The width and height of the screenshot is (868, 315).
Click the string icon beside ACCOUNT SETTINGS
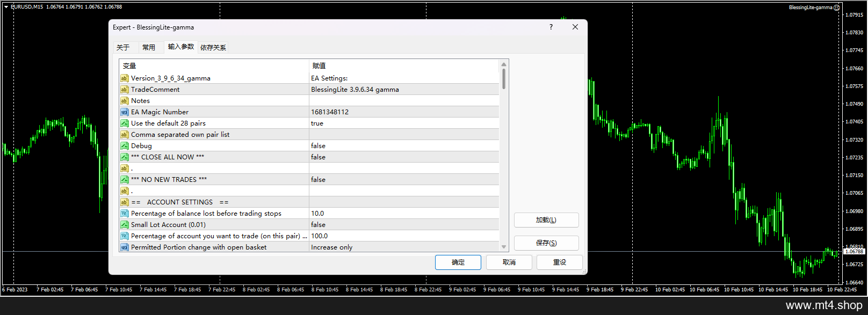pos(124,202)
